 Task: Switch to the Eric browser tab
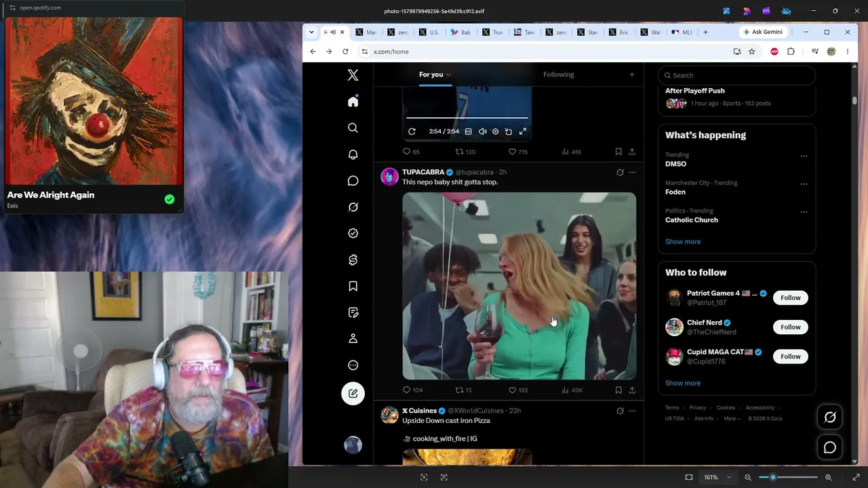click(x=618, y=32)
